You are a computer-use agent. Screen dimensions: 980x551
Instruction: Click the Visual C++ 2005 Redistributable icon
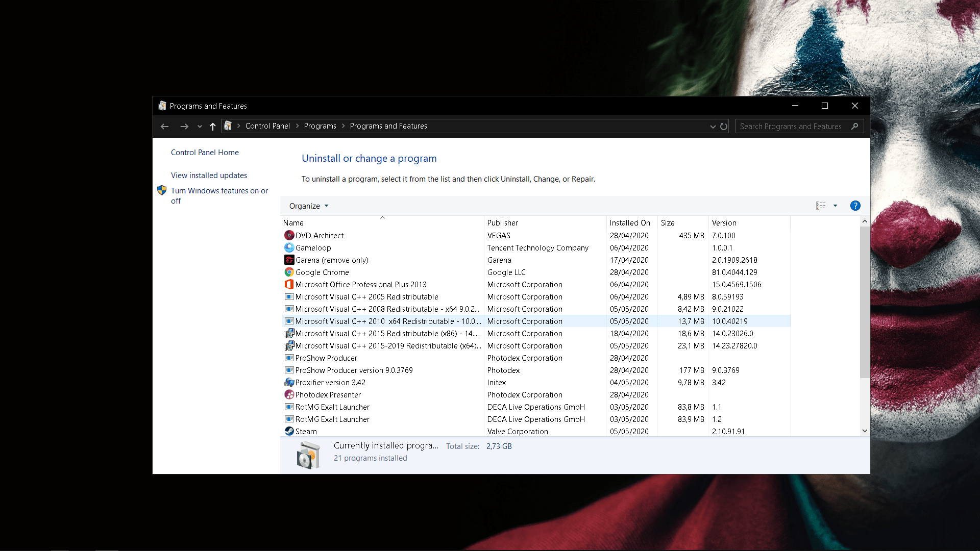click(x=289, y=296)
